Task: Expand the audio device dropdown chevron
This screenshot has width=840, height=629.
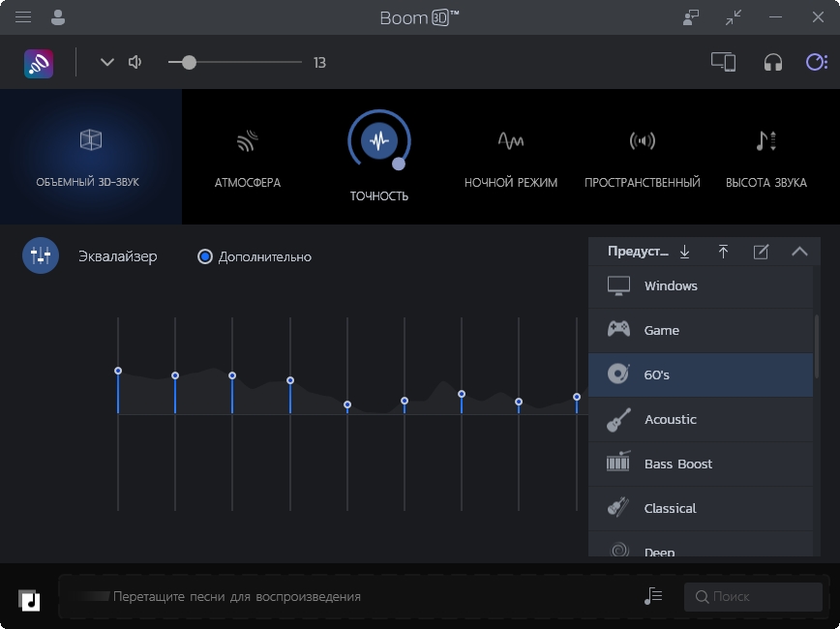Action: [107, 62]
